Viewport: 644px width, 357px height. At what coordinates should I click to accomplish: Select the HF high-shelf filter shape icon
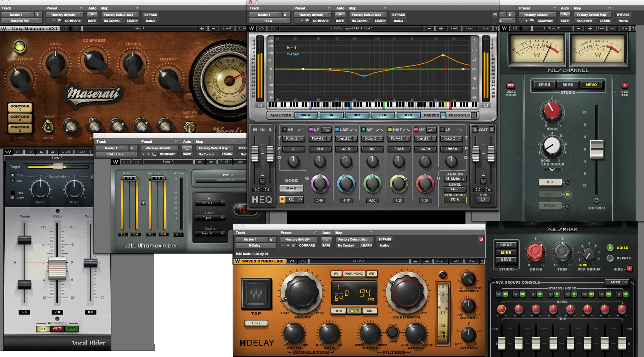[x=431, y=130]
